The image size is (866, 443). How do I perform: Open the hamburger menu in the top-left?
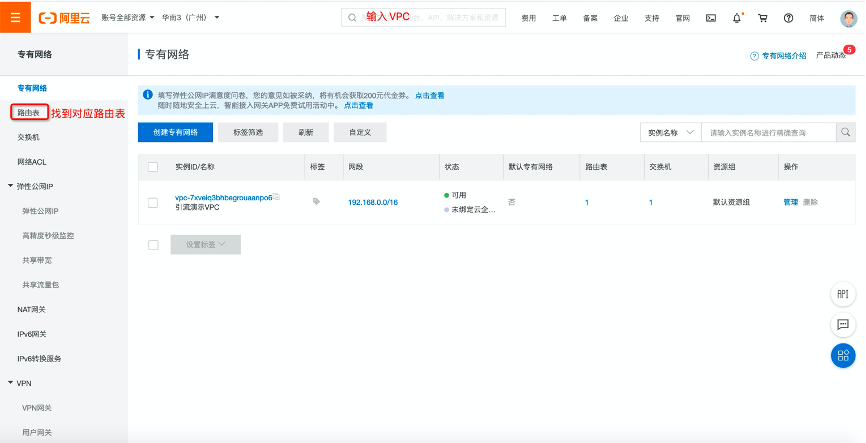click(15, 18)
